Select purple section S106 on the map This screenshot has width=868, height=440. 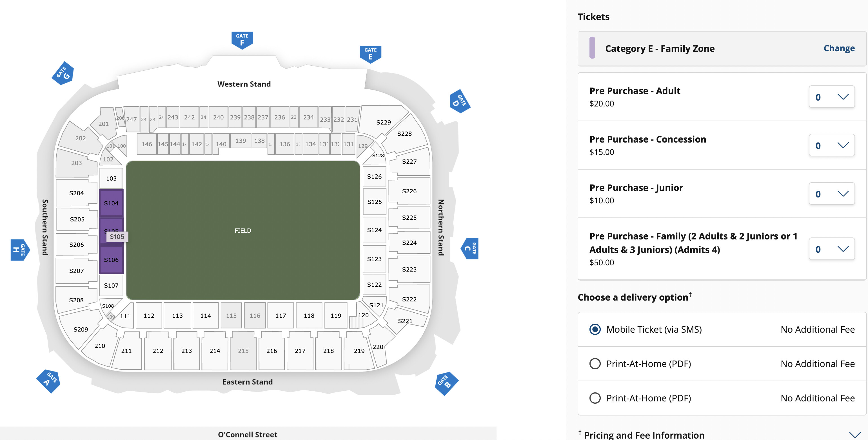pos(111,260)
